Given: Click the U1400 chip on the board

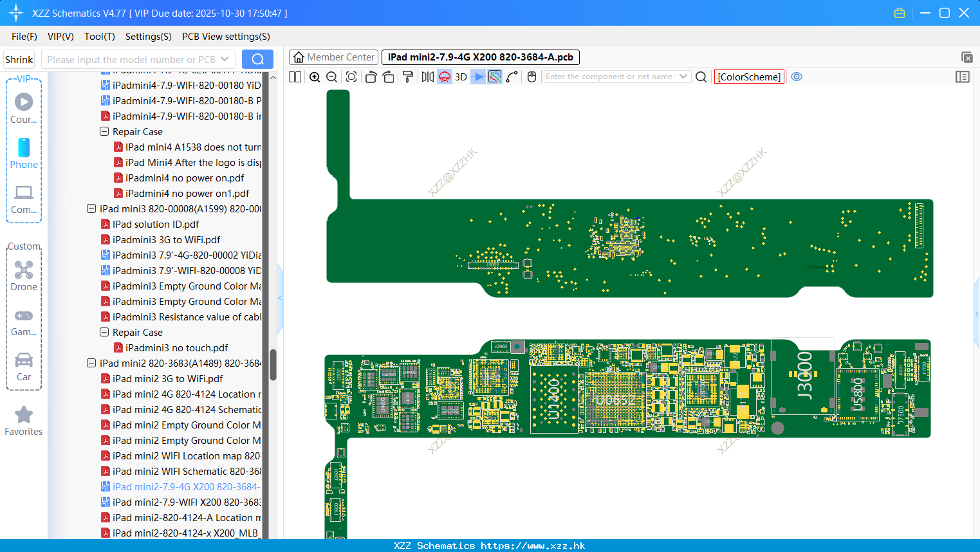Looking at the screenshot, I should [554, 399].
